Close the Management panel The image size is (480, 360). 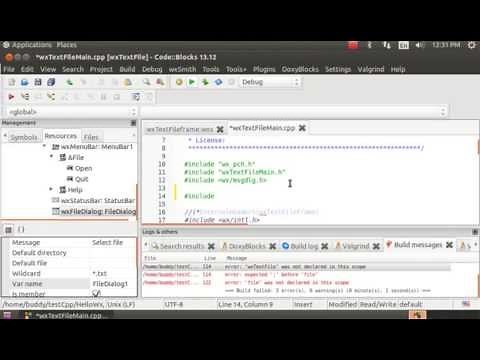coord(133,123)
